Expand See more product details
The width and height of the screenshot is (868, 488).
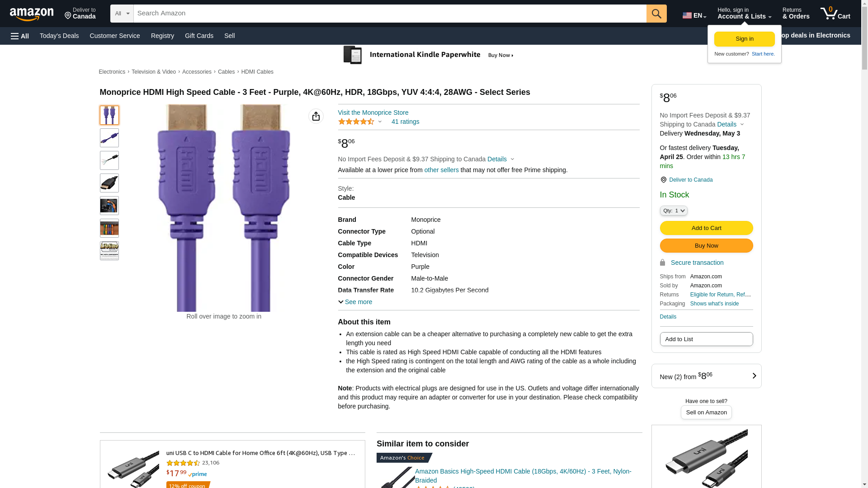tap(355, 302)
